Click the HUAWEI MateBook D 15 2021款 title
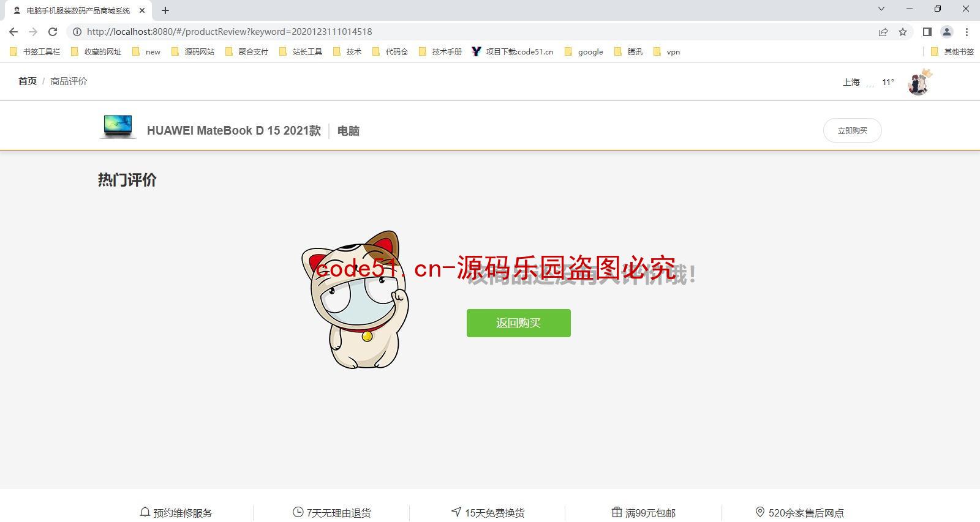Viewport: 980px width, 522px height. tap(234, 130)
